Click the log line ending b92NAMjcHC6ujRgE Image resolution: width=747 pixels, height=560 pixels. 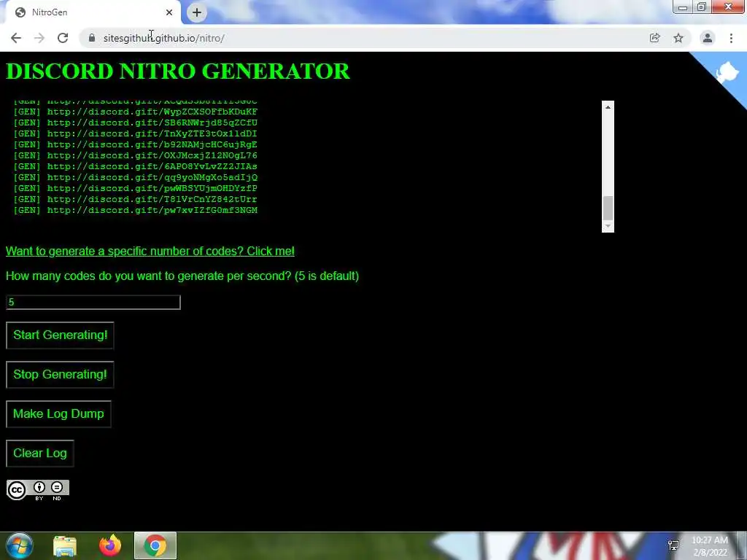tap(136, 145)
